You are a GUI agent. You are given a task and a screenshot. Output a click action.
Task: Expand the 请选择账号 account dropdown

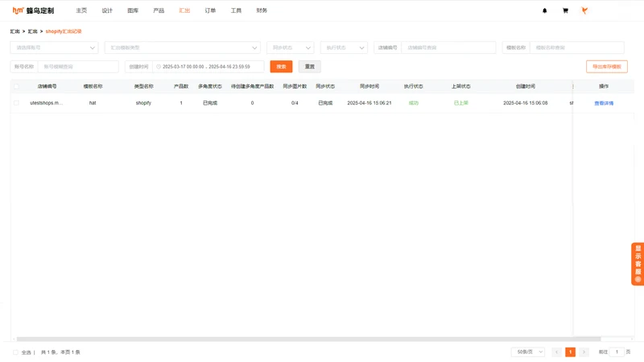[x=54, y=47]
